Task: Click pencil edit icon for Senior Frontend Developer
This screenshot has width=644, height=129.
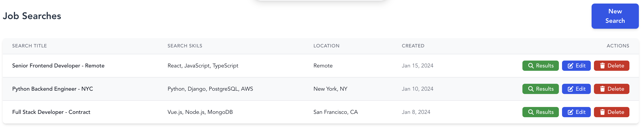Action: point(570,66)
